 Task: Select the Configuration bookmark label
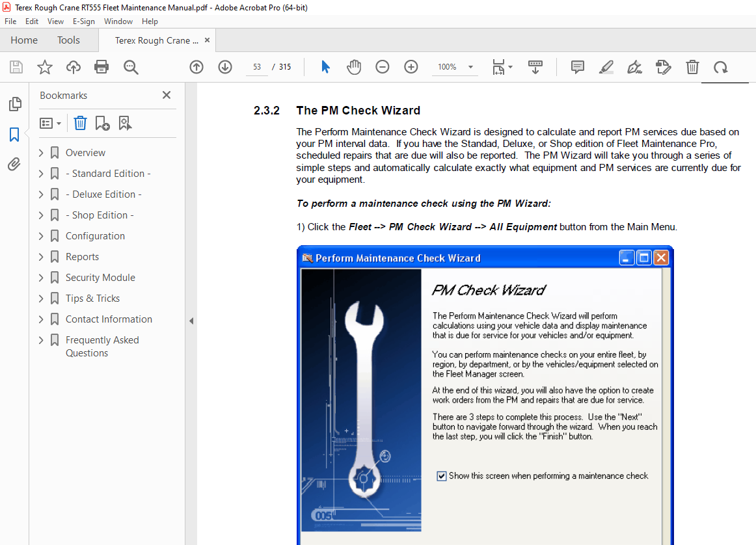pyautogui.click(x=95, y=236)
